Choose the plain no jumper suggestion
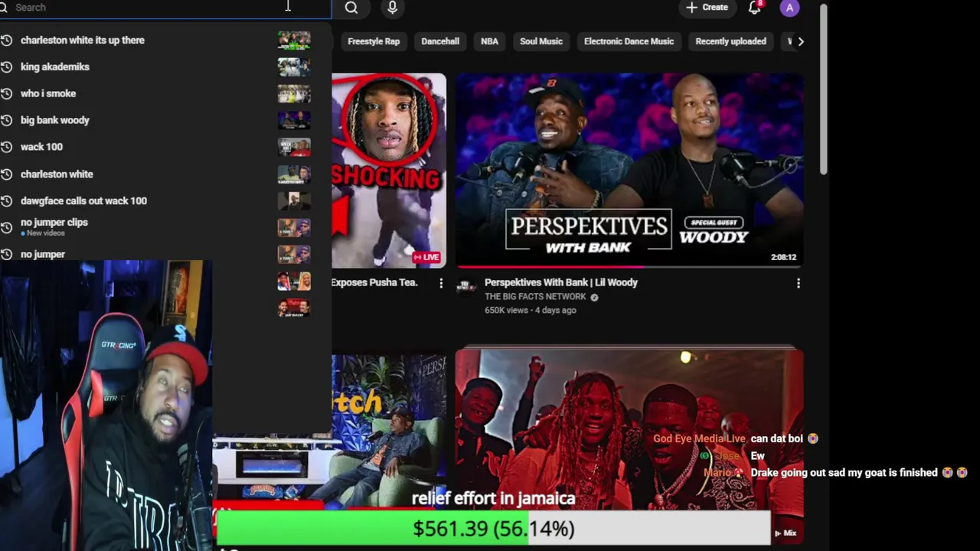The height and width of the screenshot is (551, 980). (x=43, y=254)
